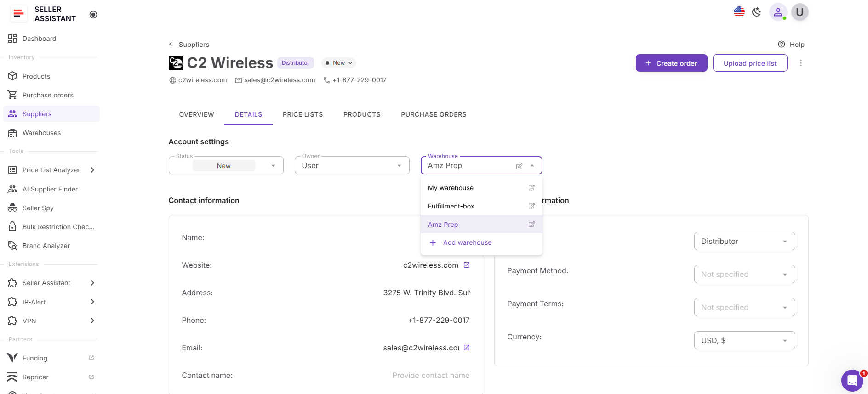Expand Price List Analyzer submenu
Image resolution: width=868 pixels, height=394 pixels.
(x=92, y=170)
